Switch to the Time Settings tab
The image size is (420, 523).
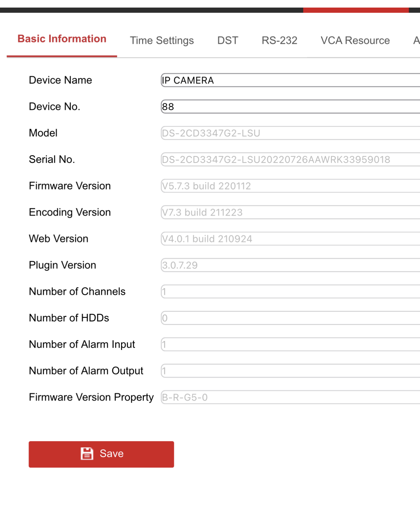pos(162,40)
